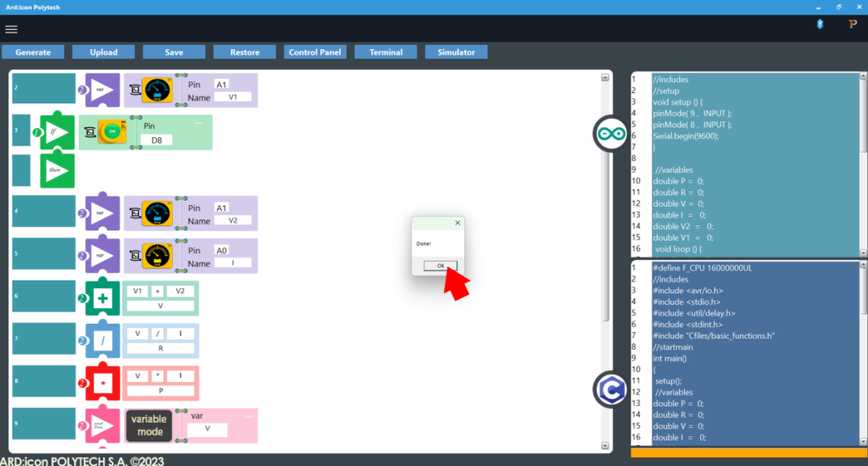Open the hamburger menu
Viewport: 868px width, 466px height.
11,29
